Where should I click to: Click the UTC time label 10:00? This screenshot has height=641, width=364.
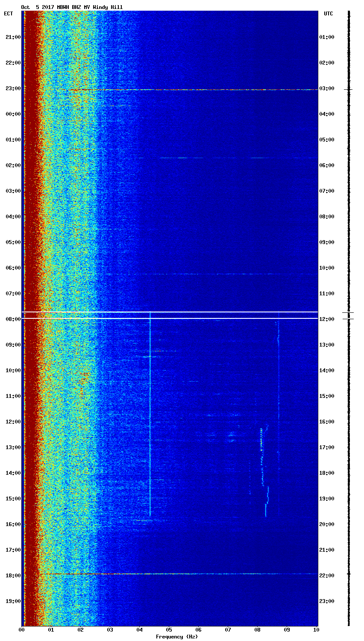pyautogui.click(x=327, y=268)
